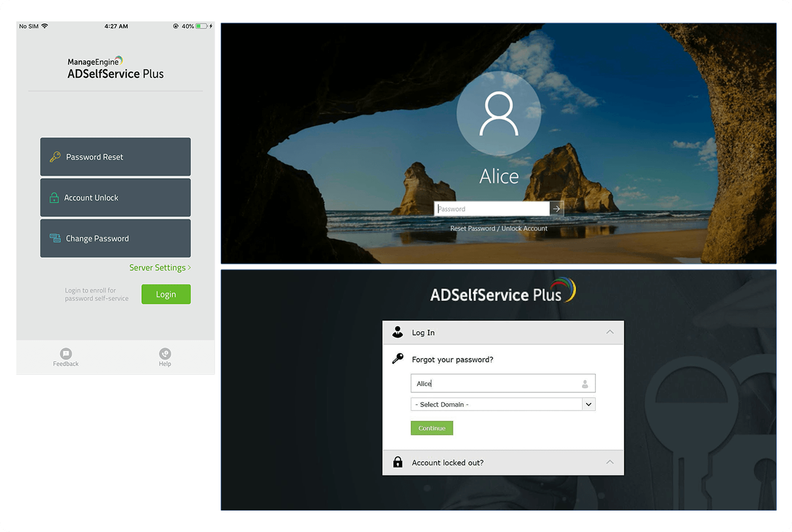Click Alice's user avatar on Windows login
The height and width of the screenshot is (532, 792).
click(498, 114)
